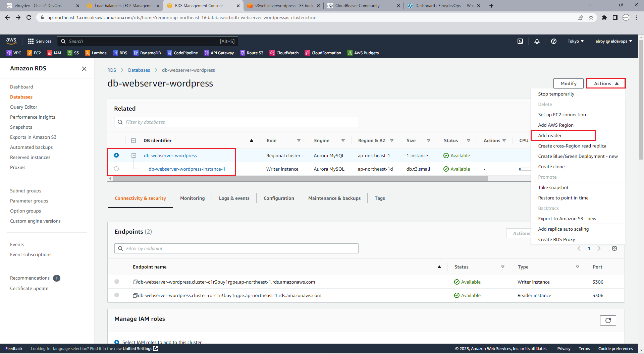Copy the cluster-ro reader endpoint name
The width and height of the screenshot is (644, 354).
pyautogui.click(x=135, y=295)
